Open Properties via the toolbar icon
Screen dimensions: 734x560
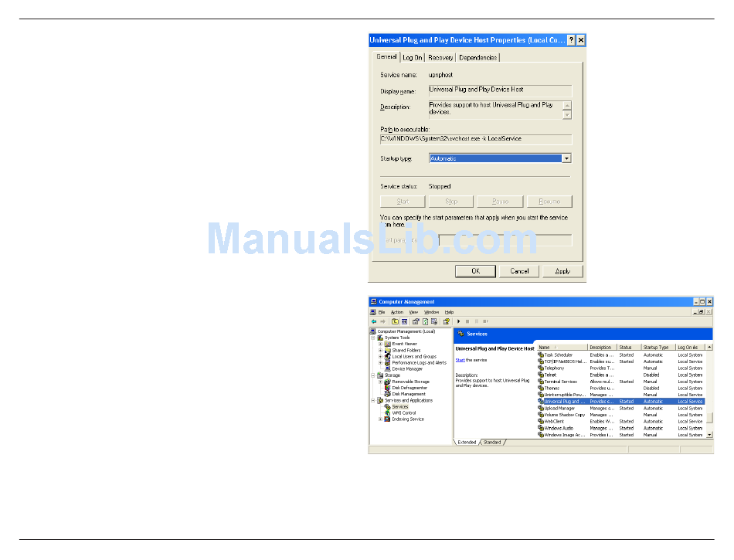coord(416,321)
